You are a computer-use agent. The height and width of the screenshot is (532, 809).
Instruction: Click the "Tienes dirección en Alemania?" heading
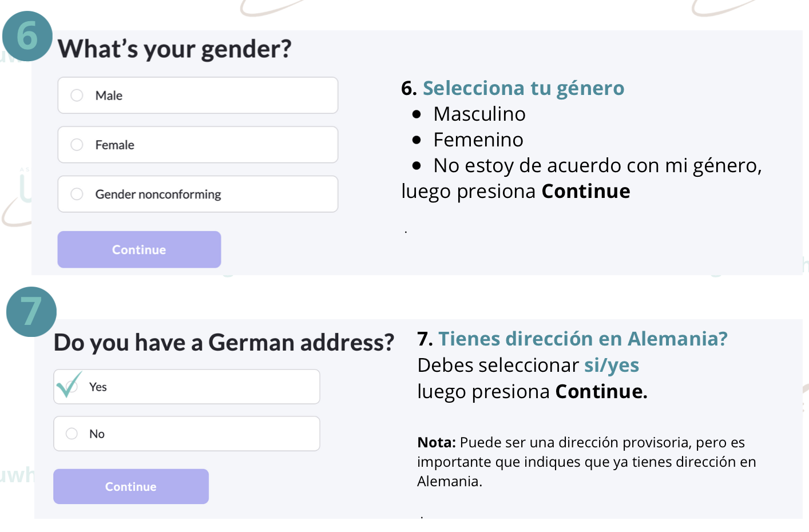[582, 339]
